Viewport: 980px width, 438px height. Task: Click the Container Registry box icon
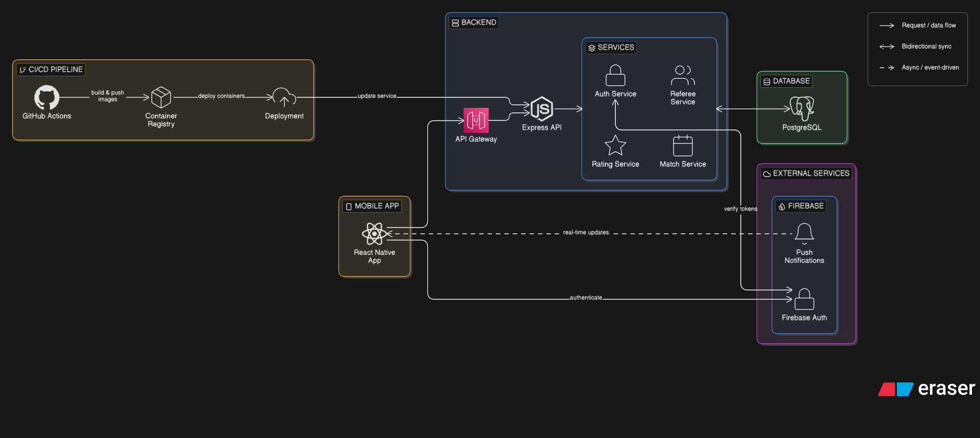click(x=161, y=97)
